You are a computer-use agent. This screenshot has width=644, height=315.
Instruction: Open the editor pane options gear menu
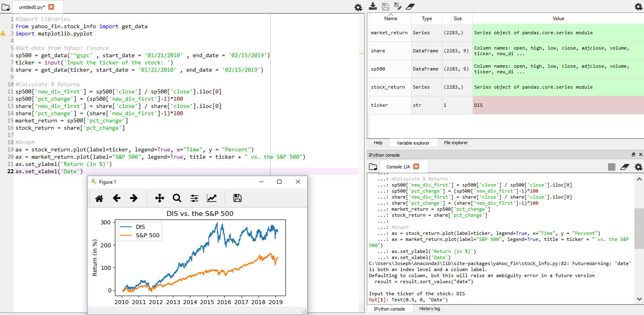(x=358, y=7)
